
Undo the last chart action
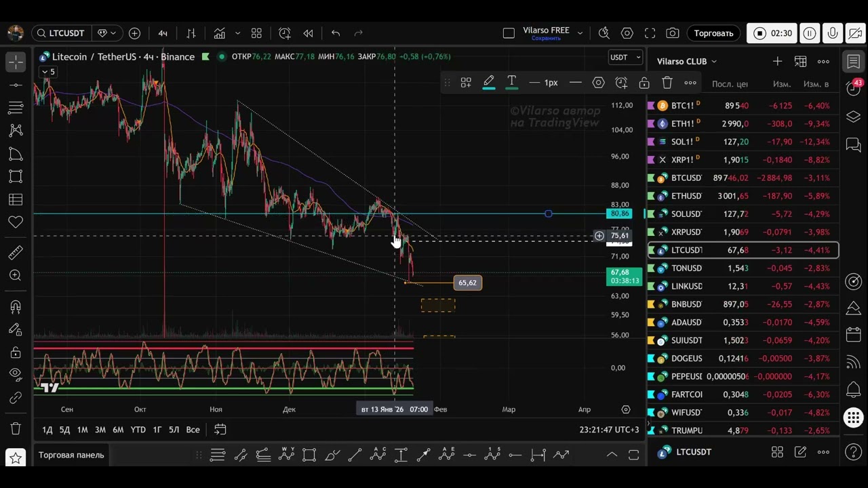(336, 33)
